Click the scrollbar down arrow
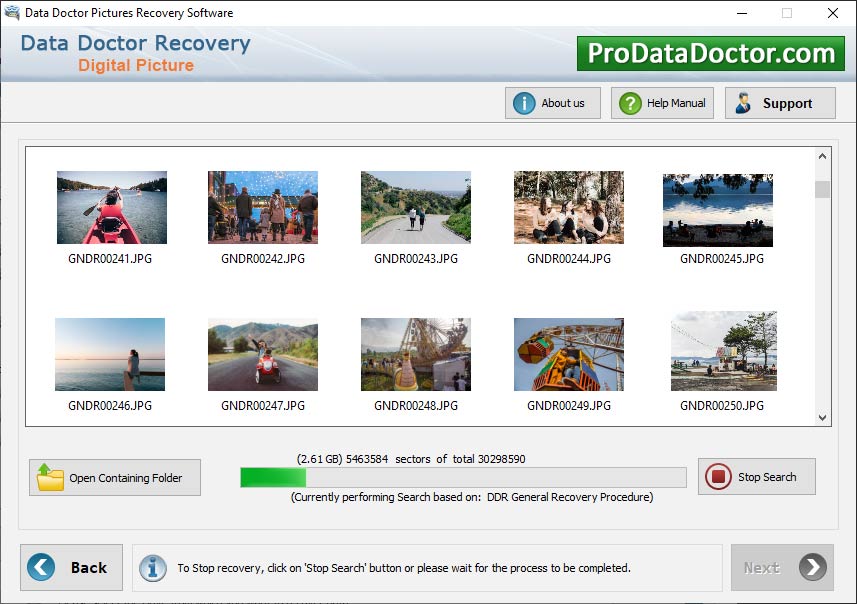Screen dimensions: 857x604 tap(822, 417)
